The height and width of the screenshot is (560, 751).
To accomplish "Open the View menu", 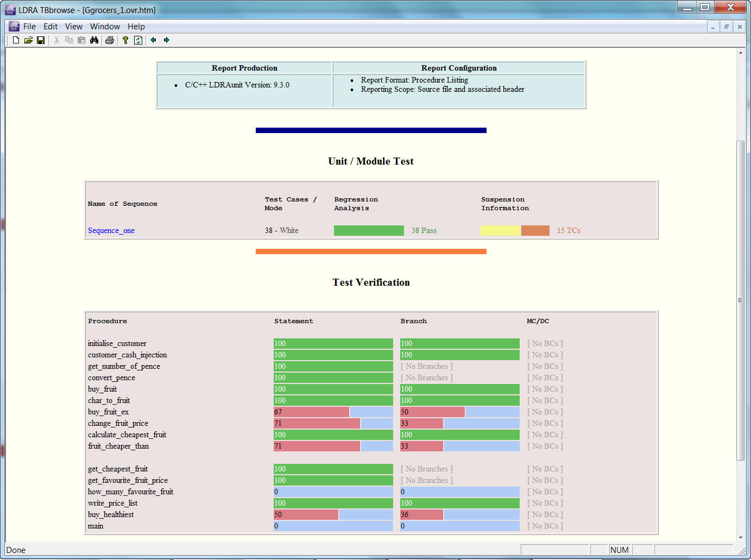I will pyautogui.click(x=73, y=27).
